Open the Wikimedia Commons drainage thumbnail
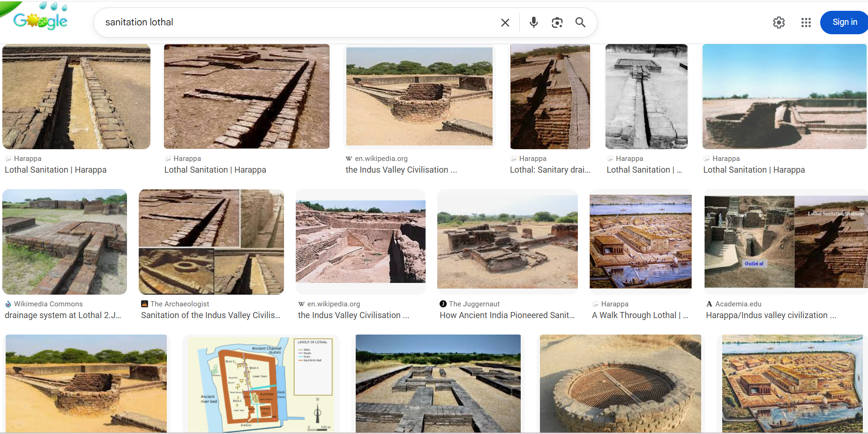 tap(65, 242)
